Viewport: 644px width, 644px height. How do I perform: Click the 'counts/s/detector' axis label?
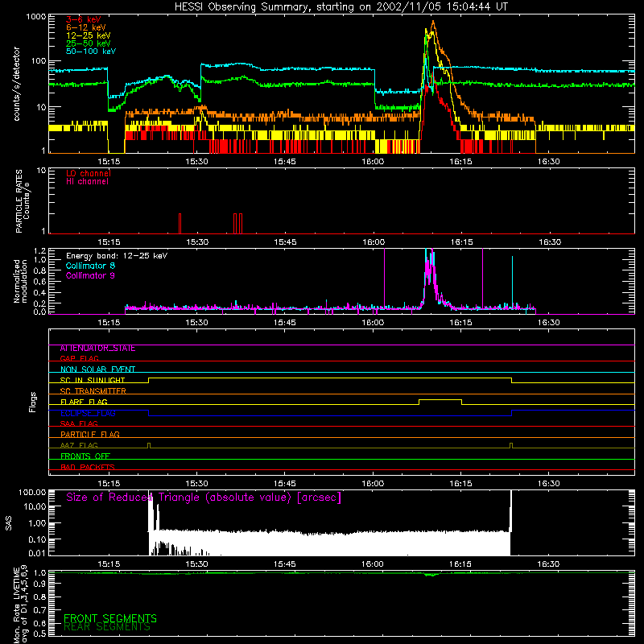17,84
